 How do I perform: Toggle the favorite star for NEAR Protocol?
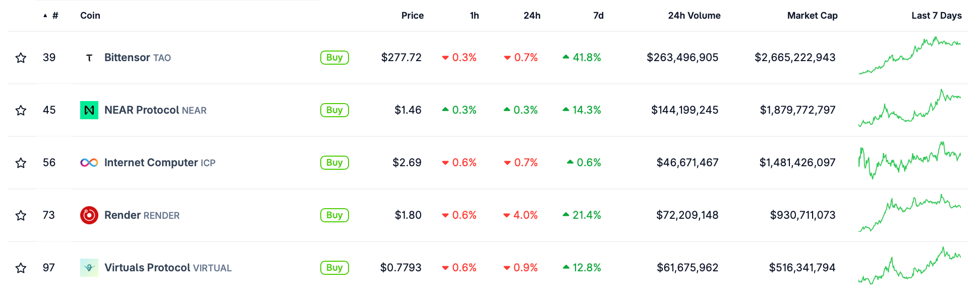tap(21, 110)
